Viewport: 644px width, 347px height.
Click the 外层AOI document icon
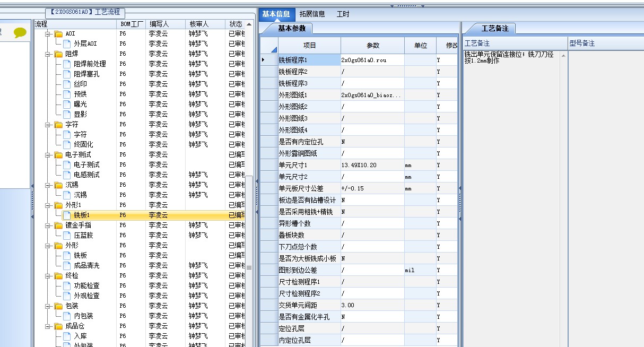67,44
